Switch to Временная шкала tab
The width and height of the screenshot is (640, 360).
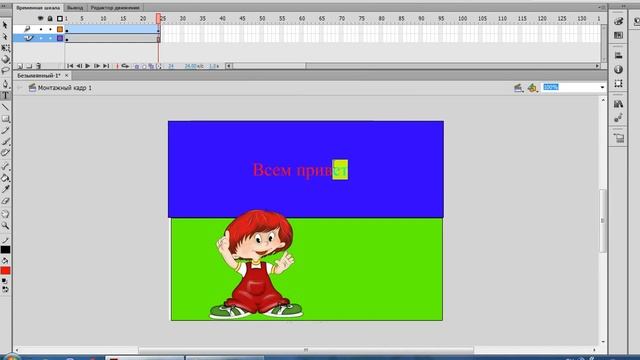[38, 8]
